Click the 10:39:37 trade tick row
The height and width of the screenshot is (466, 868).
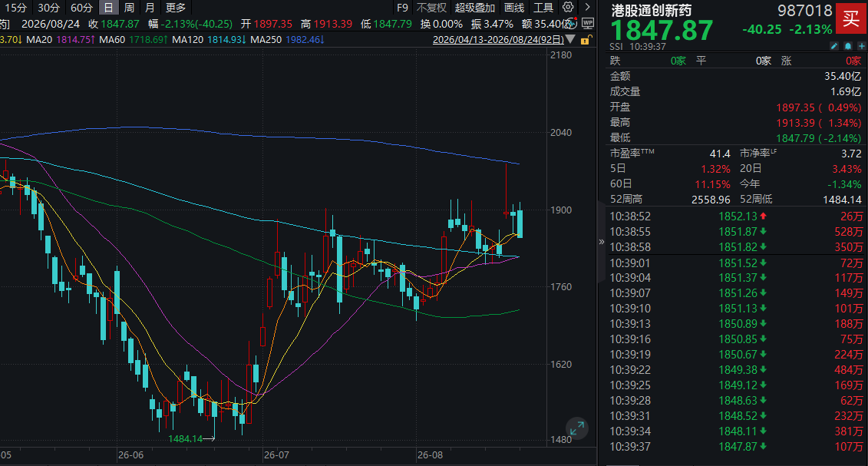pyautogui.click(x=736, y=447)
